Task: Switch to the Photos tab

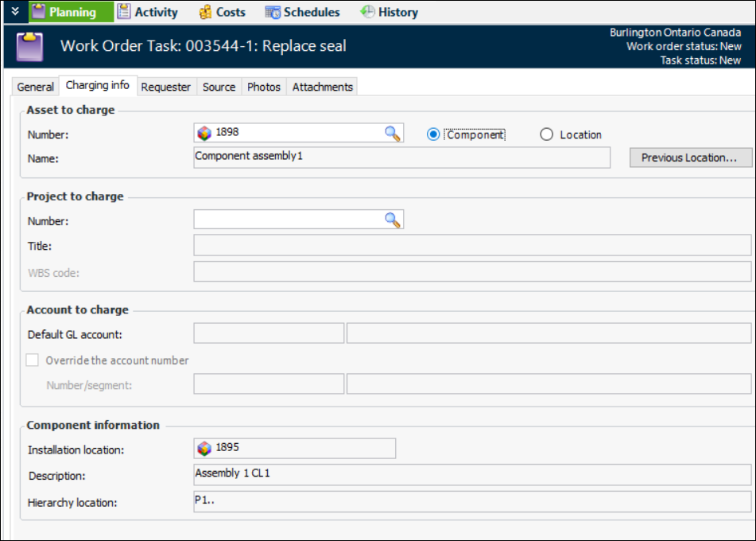Action: point(264,87)
